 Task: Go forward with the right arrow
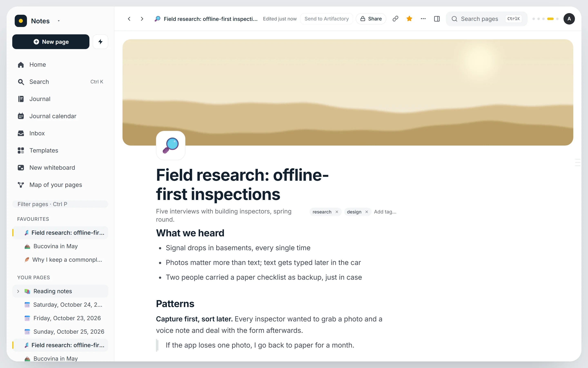(142, 19)
